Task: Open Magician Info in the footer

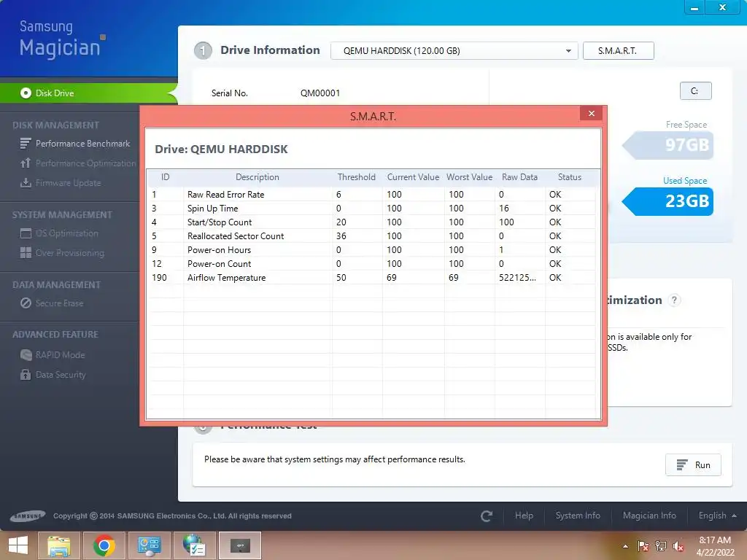Action: [649, 516]
